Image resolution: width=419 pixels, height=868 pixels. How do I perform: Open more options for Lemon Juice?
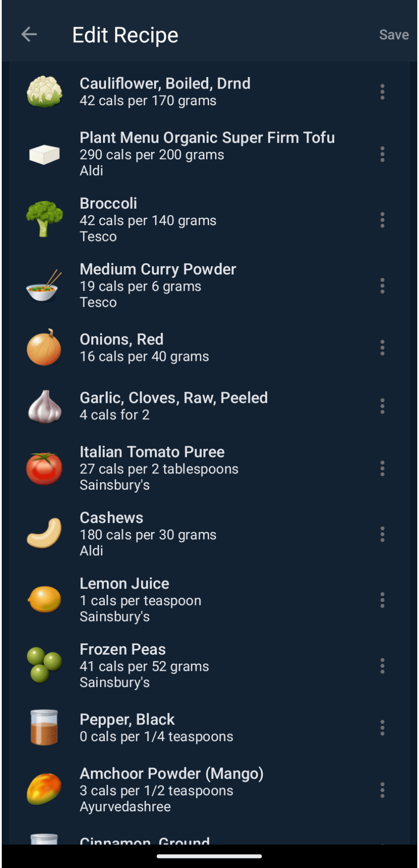(x=382, y=600)
